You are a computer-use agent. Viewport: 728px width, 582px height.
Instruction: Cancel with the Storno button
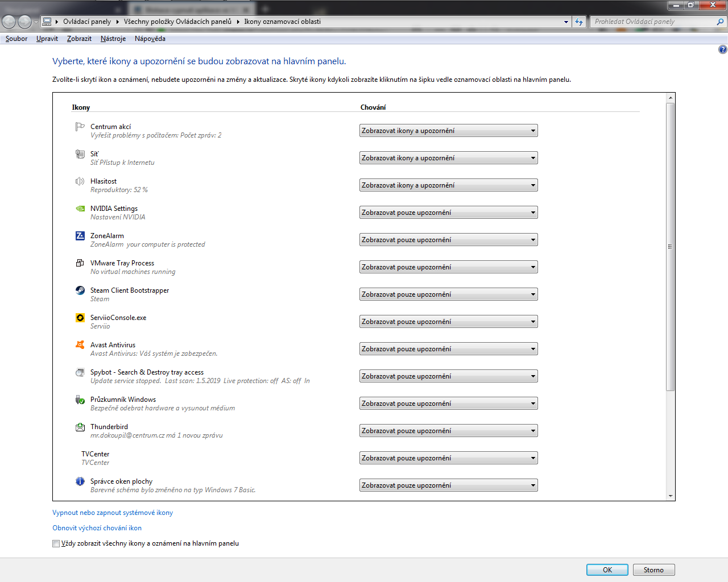pyautogui.click(x=653, y=570)
